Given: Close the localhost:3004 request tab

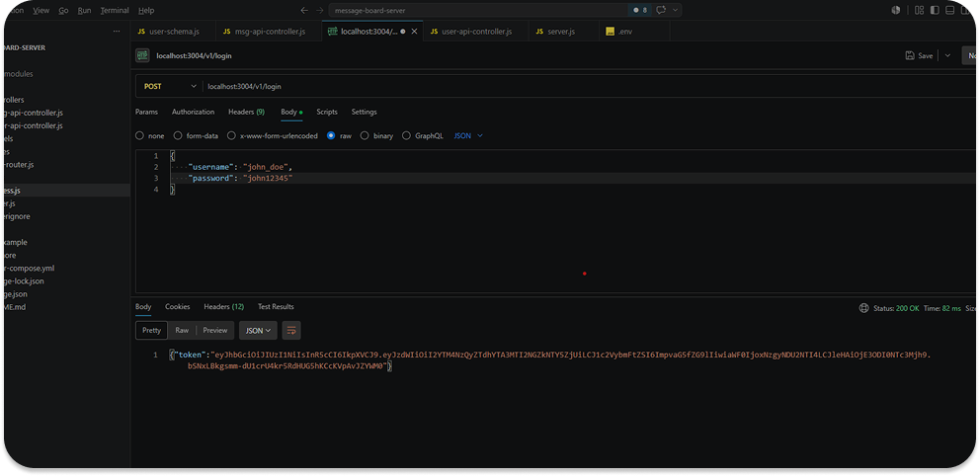Looking at the screenshot, I should [414, 32].
